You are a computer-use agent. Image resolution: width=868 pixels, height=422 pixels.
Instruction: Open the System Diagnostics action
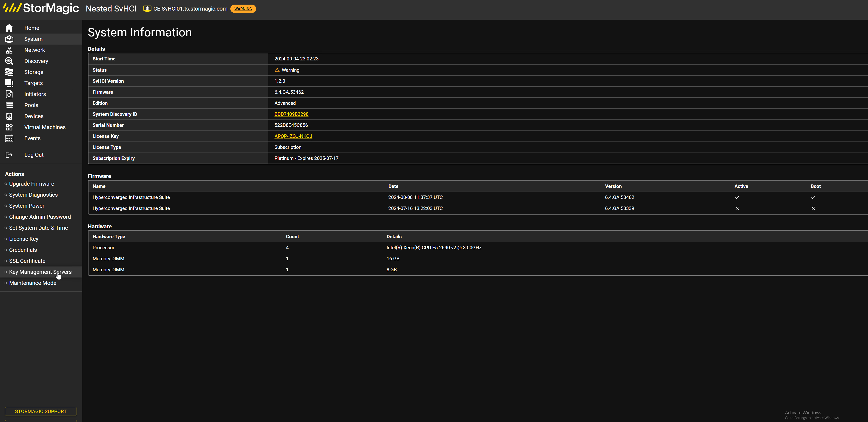33,195
